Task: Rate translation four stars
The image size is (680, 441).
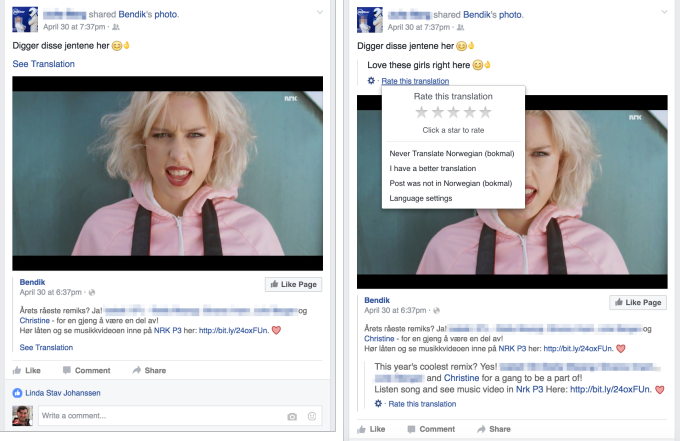Action: tap(470, 112)
